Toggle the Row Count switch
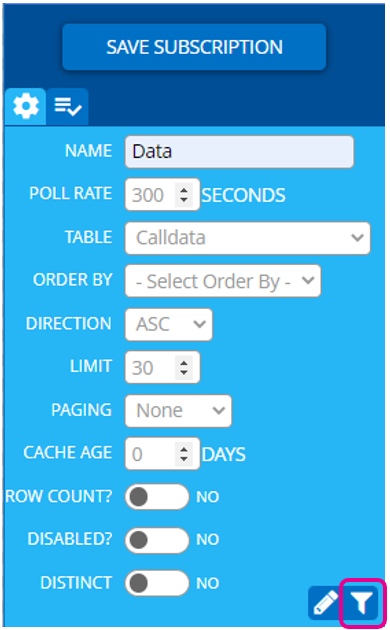The image size is (390, 630). [x=157, y=497]
